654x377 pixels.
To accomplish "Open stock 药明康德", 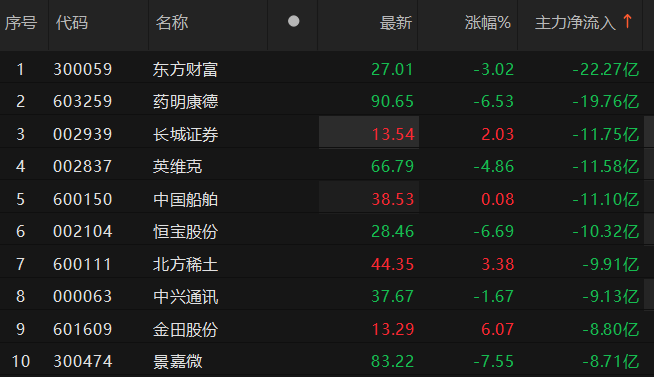I will (x=185, y=101).
